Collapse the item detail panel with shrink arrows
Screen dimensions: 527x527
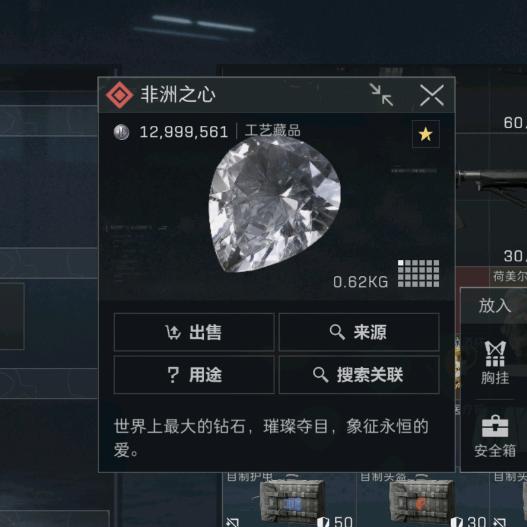381,95
